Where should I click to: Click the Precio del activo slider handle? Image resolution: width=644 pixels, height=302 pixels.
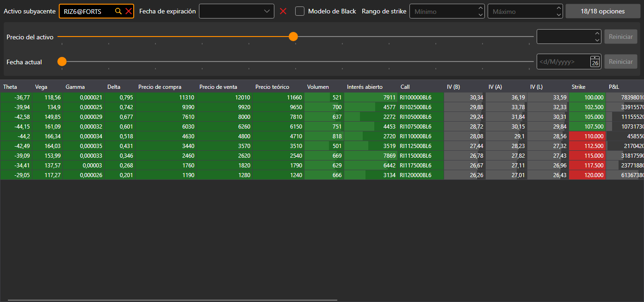tap(293, 37)
